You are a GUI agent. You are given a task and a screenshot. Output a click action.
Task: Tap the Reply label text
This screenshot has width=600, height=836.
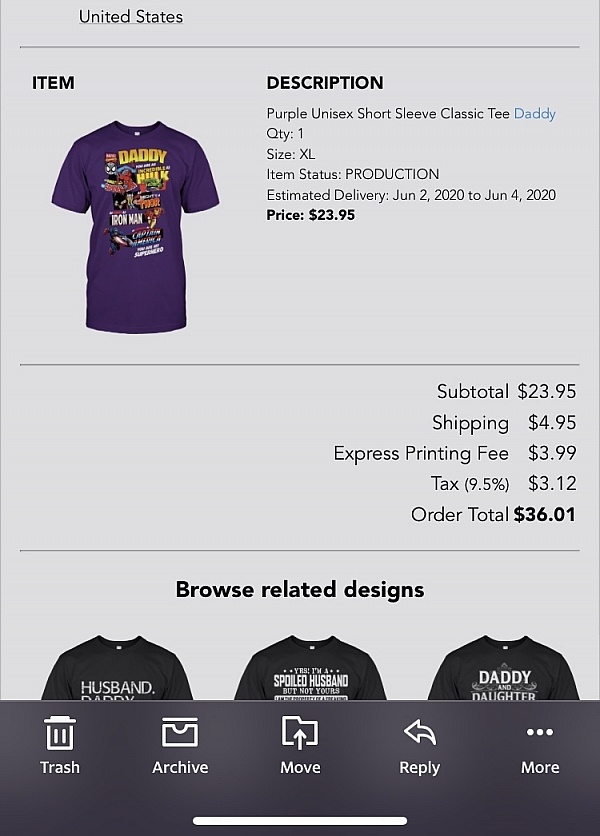pyautogui.click(x=420, y=768)
